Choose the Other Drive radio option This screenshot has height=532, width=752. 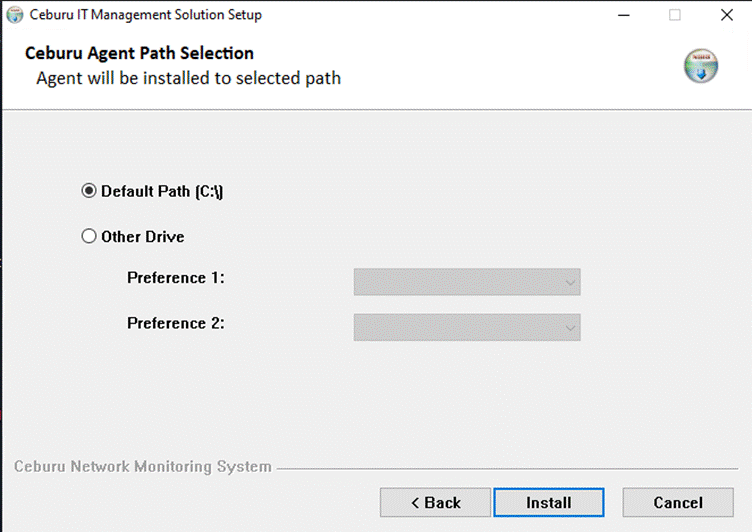(x=89, y=236)
